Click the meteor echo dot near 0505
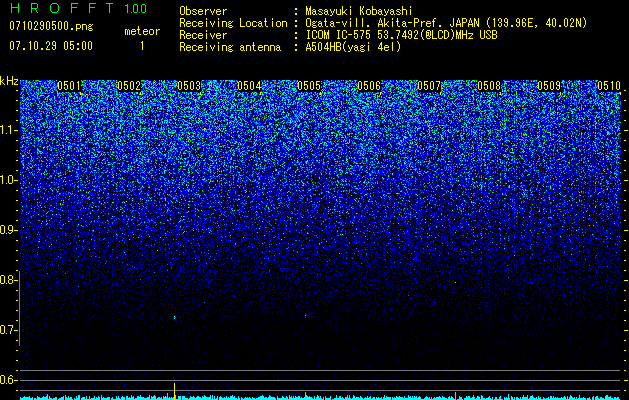Screen dimensions: 629x400 305,315
